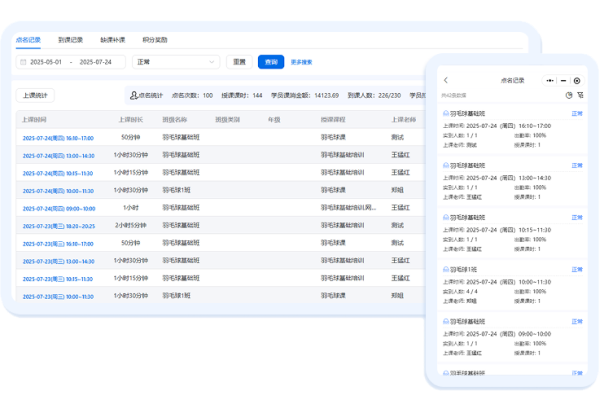The height and width of the screenshot is (412, 600).
Task: Click the start date 2025-05-01 field
Action: coord(47,62)
